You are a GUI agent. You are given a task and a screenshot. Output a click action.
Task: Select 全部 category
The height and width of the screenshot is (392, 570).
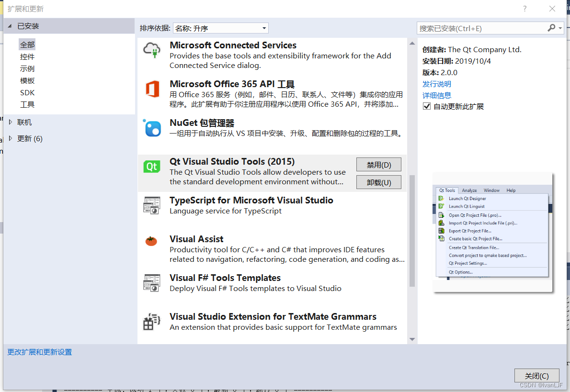tap(27, 45)
